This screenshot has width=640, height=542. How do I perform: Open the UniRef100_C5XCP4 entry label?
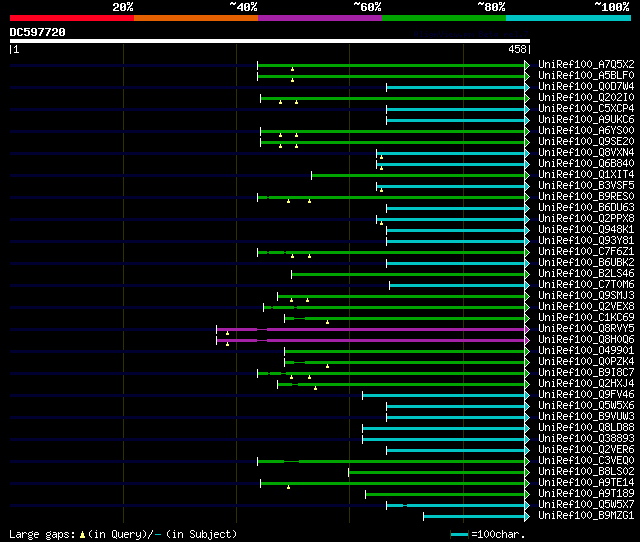coord(586,109)
